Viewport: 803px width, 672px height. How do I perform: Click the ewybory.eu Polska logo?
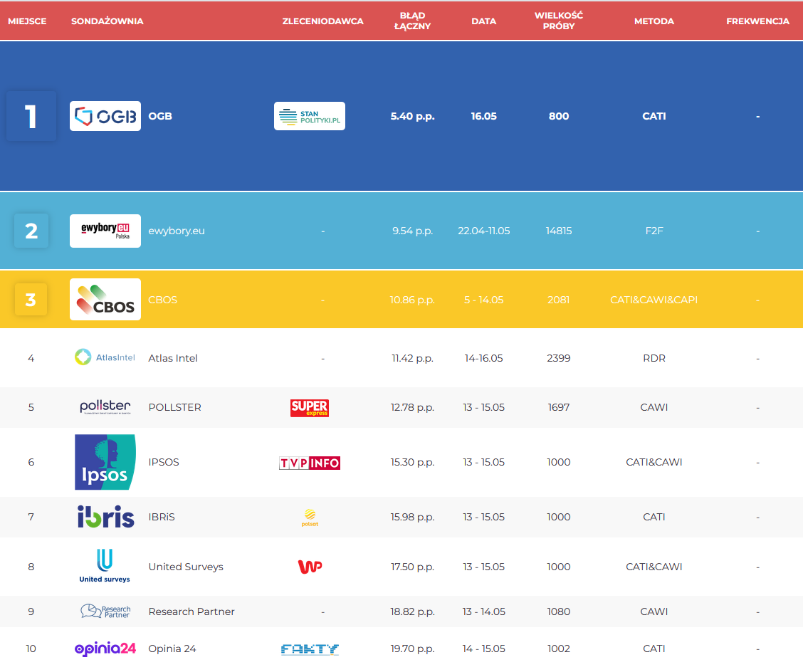tap(105, 231)
